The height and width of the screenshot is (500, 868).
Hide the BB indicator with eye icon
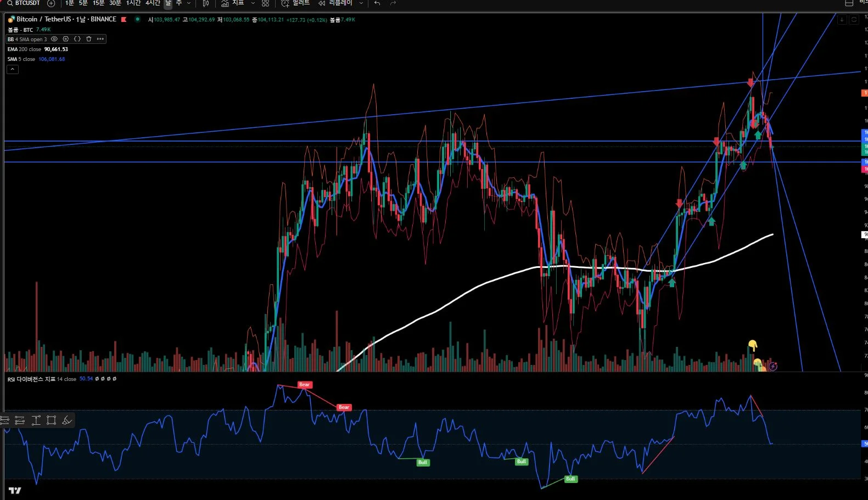coord(54,39)
